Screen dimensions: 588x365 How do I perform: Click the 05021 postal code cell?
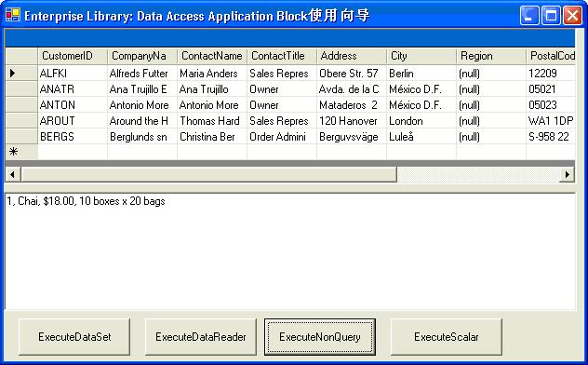point(551,88)
